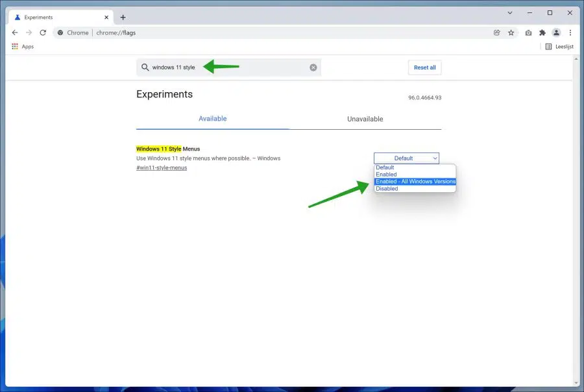
Task: Open a new tab with plus button
Action: pos(123,17)
